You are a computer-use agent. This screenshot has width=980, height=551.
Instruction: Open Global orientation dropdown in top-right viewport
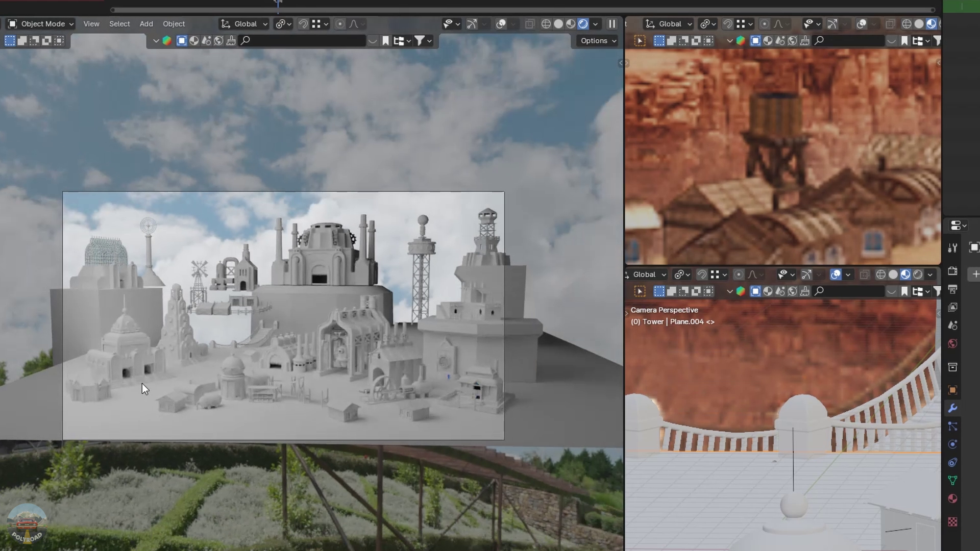[x=668, y=24]
